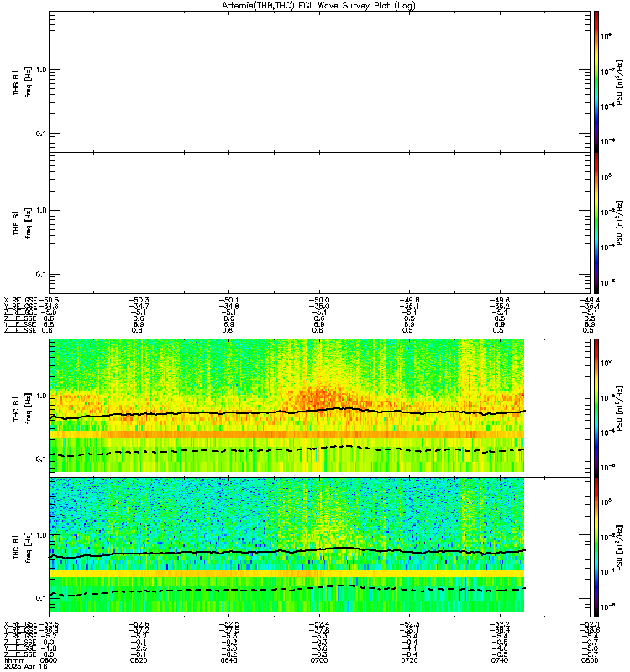Click the PSD [nT²/Hz] label beside THC B⊥ color bar
The image size is (630, 672).
619,409
